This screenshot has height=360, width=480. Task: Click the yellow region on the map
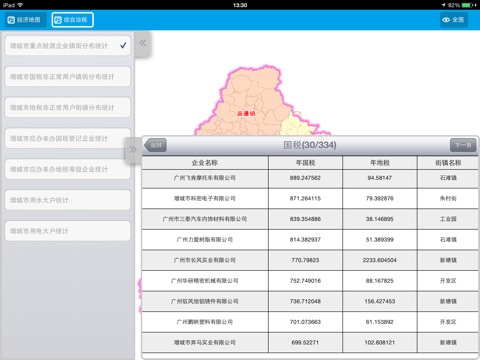[295, 126]
